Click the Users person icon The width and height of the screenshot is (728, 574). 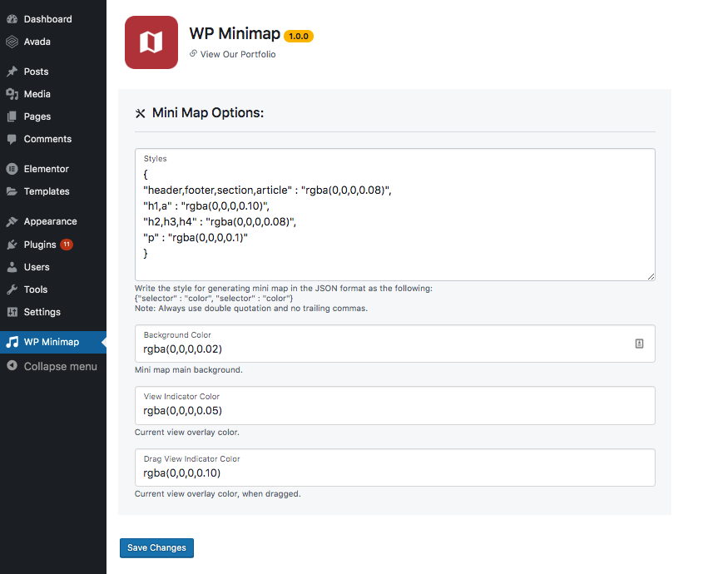coord(12,267)
